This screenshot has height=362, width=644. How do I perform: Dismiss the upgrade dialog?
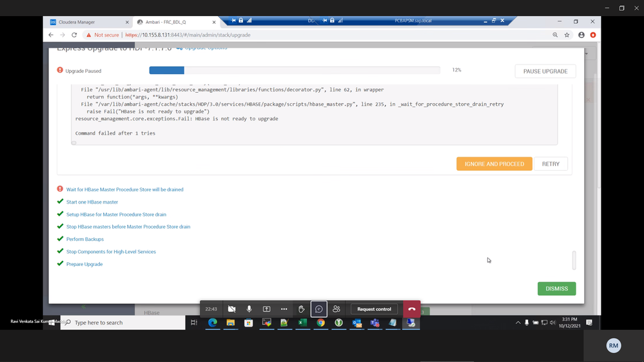pos(556,289)
